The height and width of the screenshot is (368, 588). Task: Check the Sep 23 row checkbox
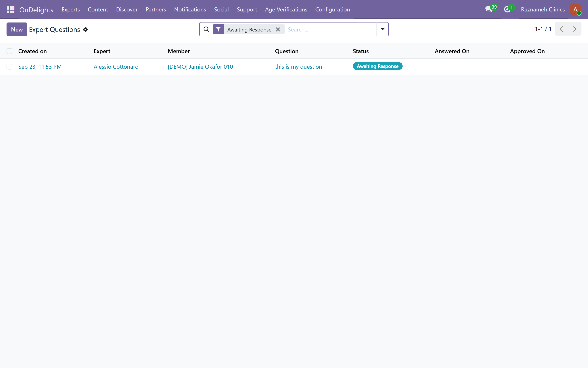(9, 67)
